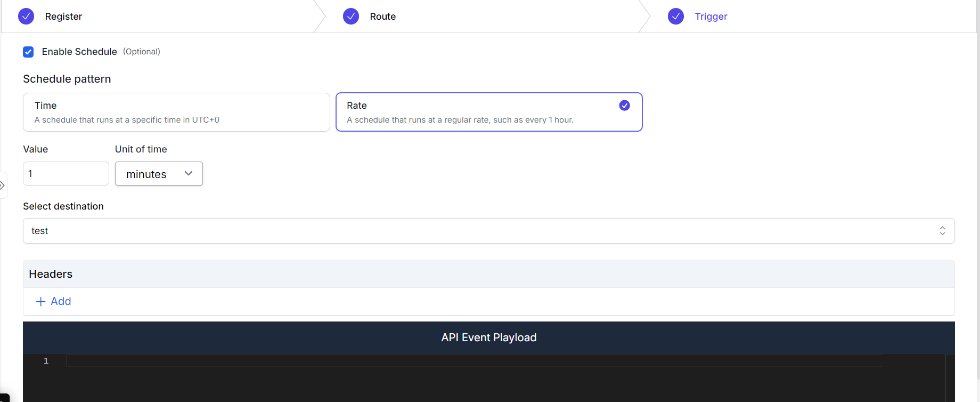Open the Route step
This screenshot has width=980, height=402.
point(383,17)
